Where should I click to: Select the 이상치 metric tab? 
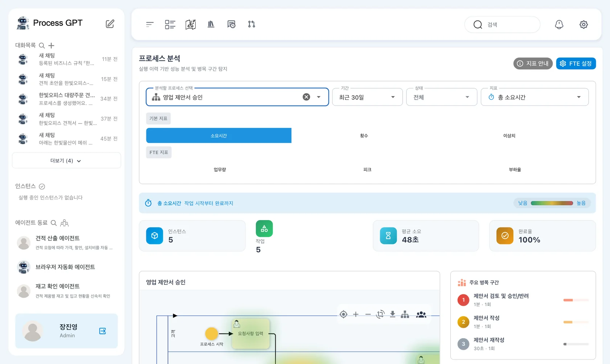pos(509,136)
